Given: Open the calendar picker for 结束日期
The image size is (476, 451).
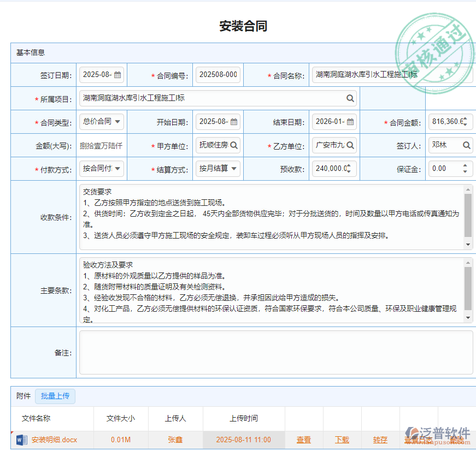Looking at the screenshot, I should 350,122.
